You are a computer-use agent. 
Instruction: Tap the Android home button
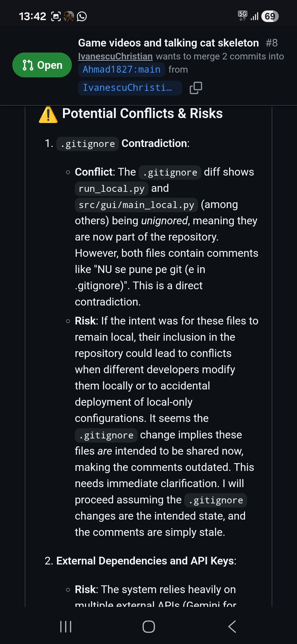coord(149,627)
